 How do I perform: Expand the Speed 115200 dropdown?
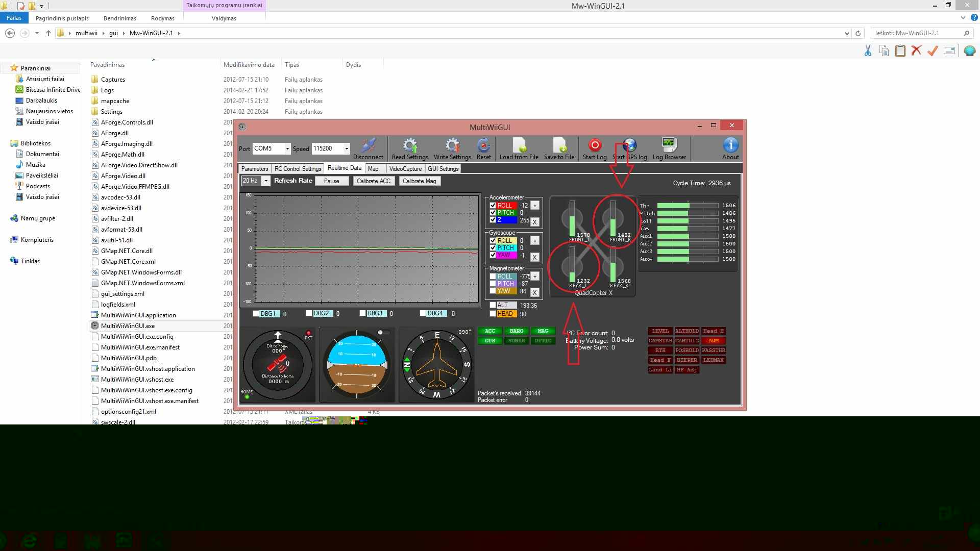click(x=347, y=148)
